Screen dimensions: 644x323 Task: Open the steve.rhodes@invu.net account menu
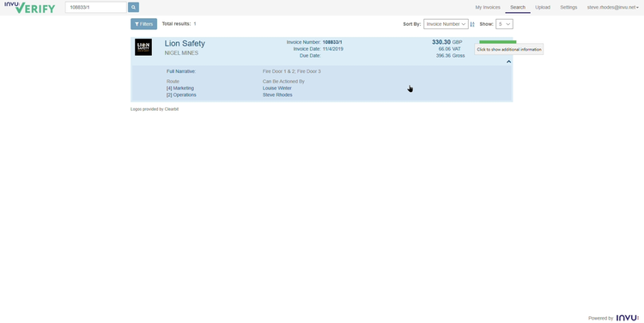pos(612,8)
